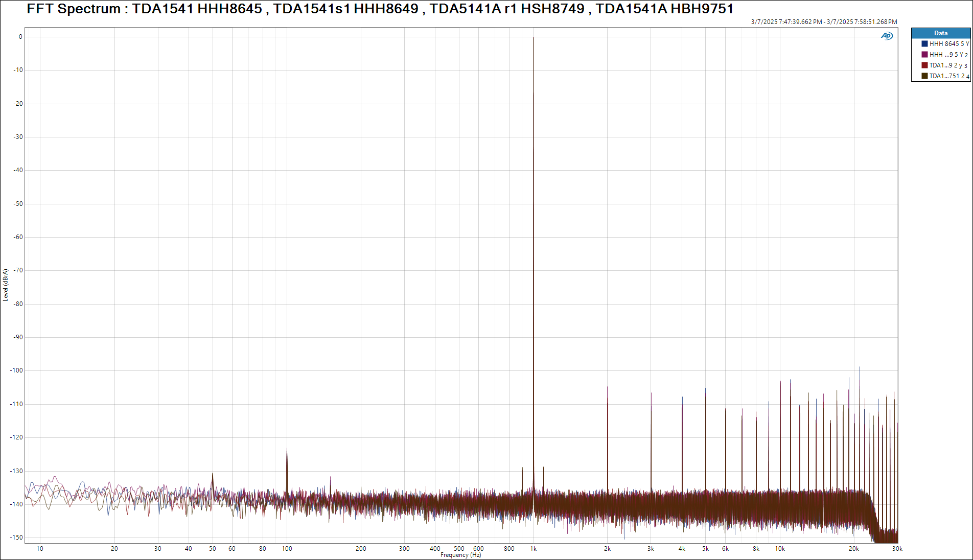Click the '20k' tick label on the frequency axis
973x560 pixels.
click(x=853, y=549)
